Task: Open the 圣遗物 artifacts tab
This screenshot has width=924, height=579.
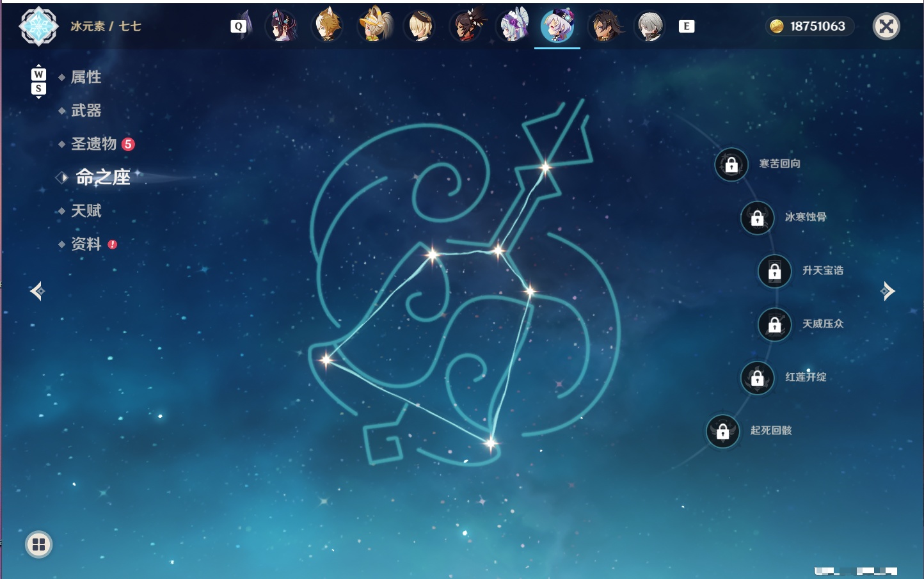Action: pos(94,144)
